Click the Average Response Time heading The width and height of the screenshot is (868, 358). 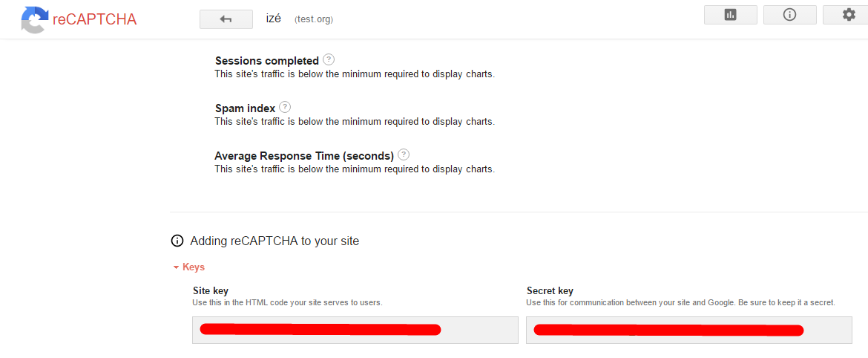coord(303,156)
